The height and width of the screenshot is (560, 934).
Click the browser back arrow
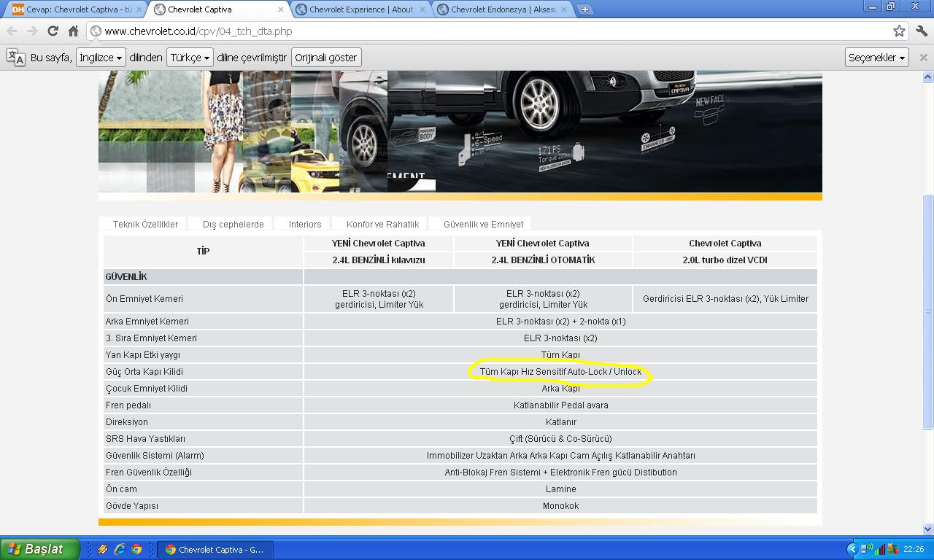[x=12, y=31]
